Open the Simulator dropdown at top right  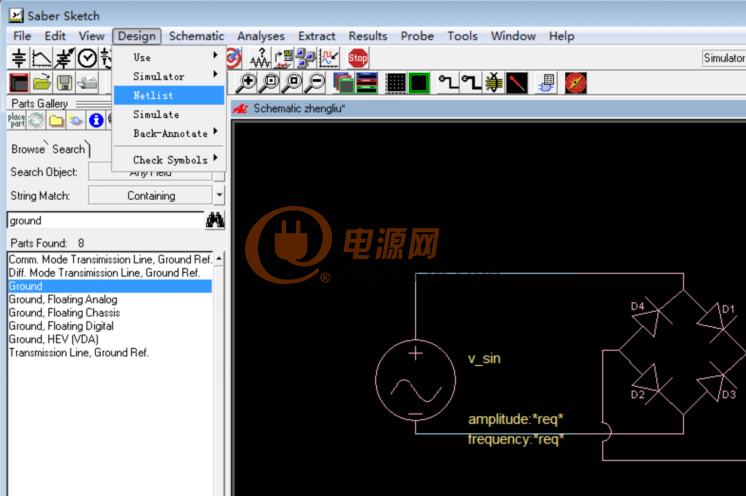724,58
